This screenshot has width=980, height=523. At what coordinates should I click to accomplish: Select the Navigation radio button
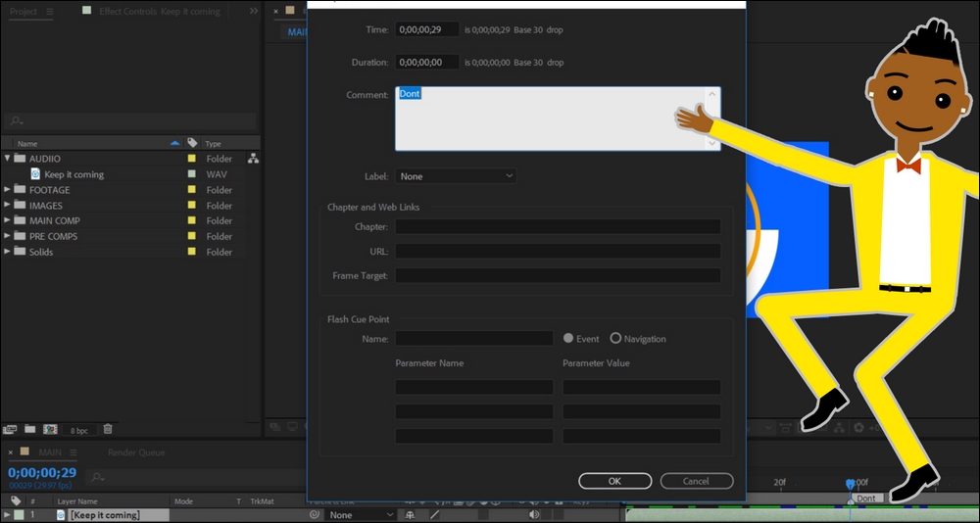(615, 338)
